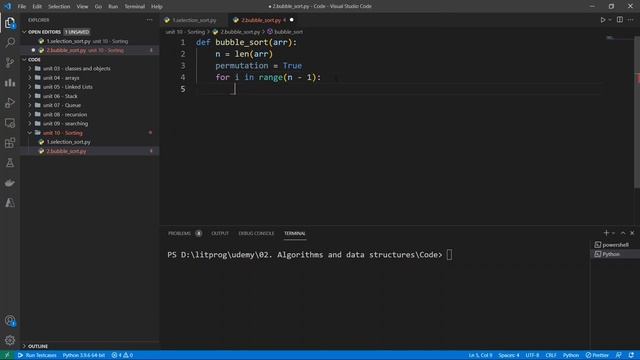640x360 pixels.
Task: Collapse unit 10 - Sorting folder
Action: (30, 133)
